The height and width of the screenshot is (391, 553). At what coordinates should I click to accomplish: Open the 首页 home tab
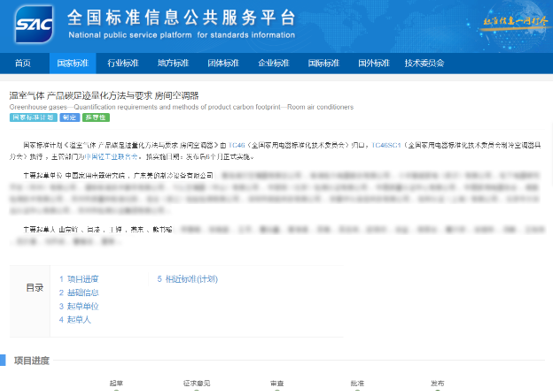click(x=23, y=63)
